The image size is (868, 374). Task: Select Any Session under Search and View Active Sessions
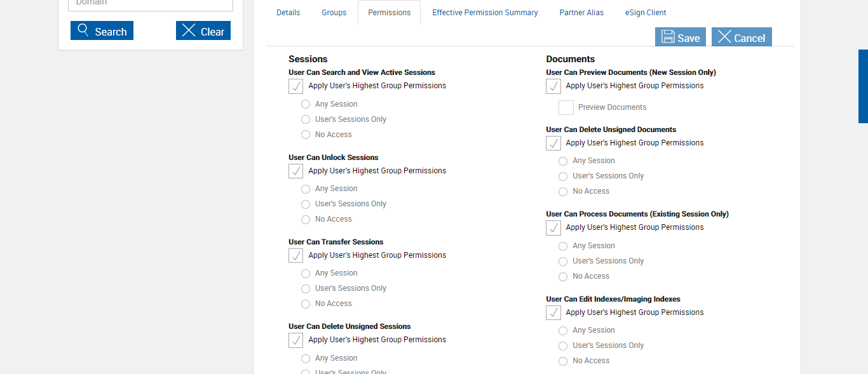(306, 104)
